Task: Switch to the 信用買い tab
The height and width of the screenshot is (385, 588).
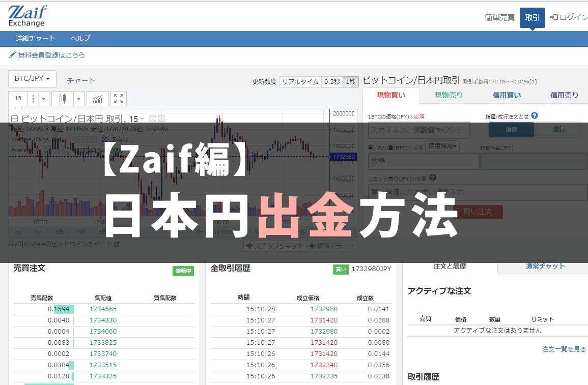Action: tap(507, 95)
